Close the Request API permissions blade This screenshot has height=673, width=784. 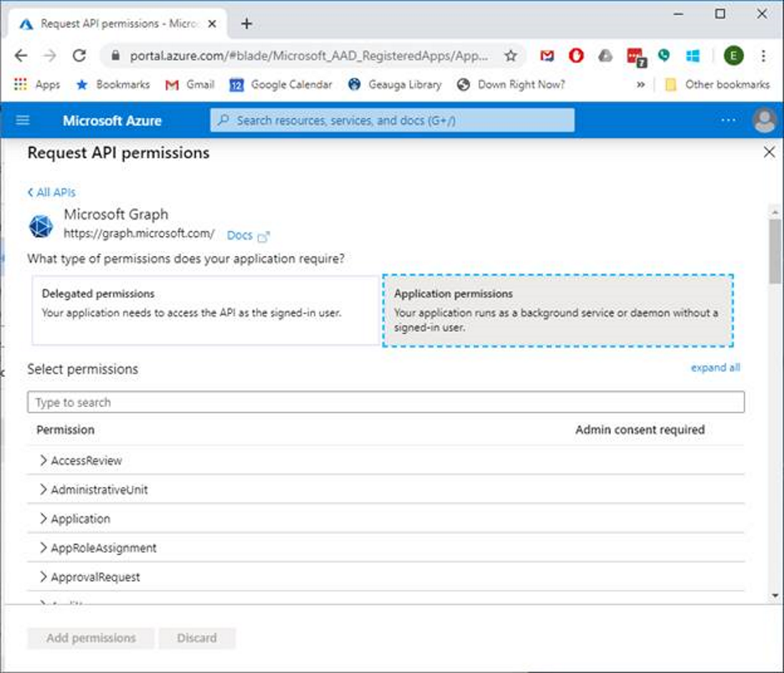(769, 152)
